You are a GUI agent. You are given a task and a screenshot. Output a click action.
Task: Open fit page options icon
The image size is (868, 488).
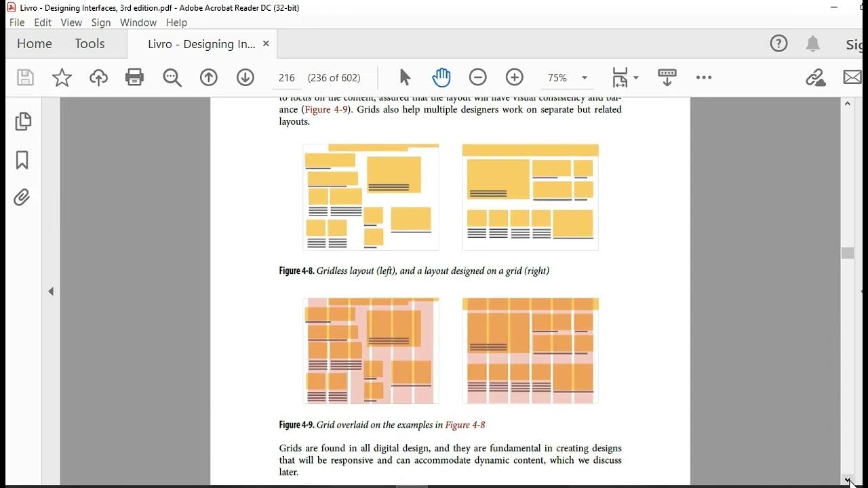click(620, 77)
